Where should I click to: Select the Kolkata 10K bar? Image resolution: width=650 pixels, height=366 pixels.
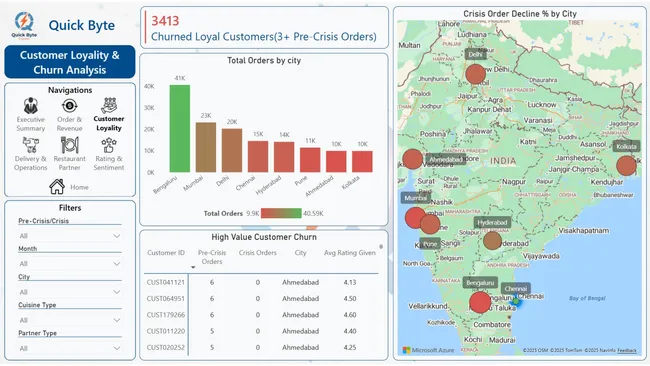point(362,161)
